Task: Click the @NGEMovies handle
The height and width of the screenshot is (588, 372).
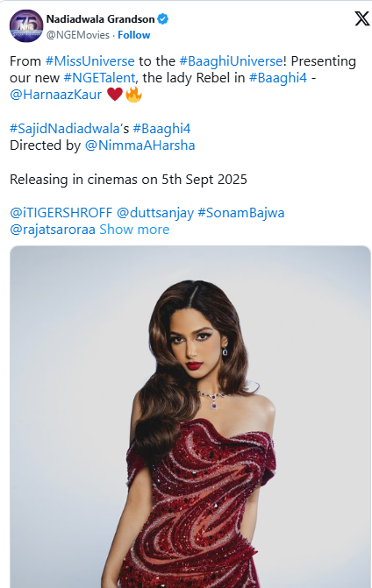Action: 78,35
